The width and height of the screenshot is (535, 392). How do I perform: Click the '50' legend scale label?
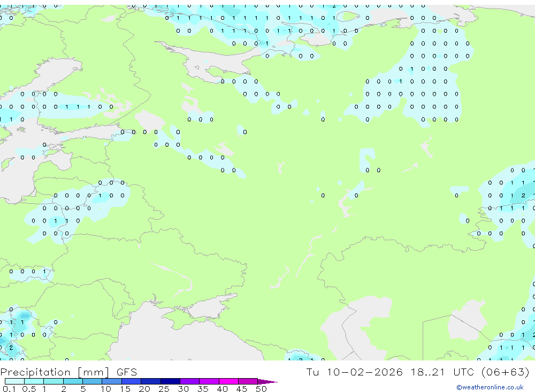click(261, 389)
